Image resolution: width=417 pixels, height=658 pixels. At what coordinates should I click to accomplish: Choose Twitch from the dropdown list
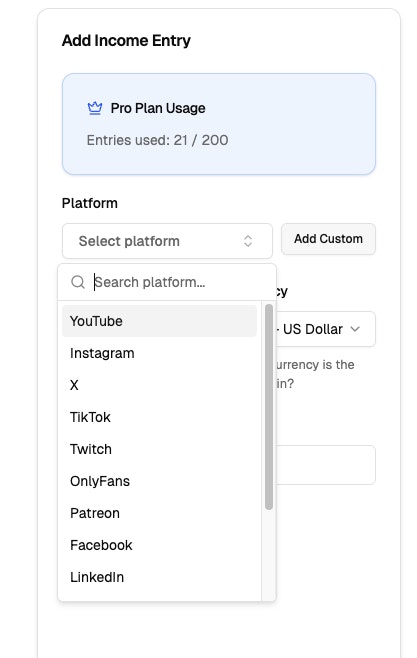[x=159, y=449]
